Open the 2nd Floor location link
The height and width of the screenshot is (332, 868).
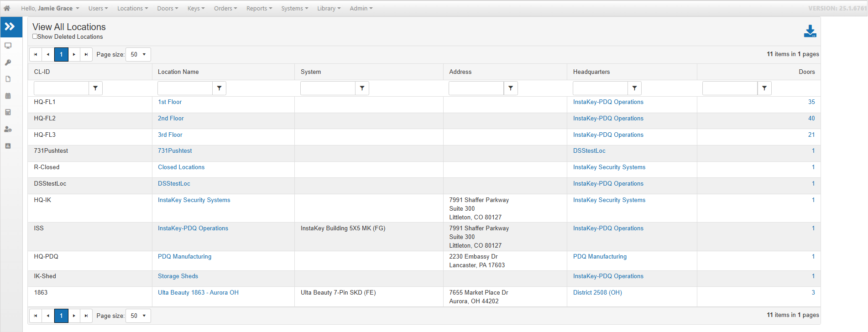point(171,119)
